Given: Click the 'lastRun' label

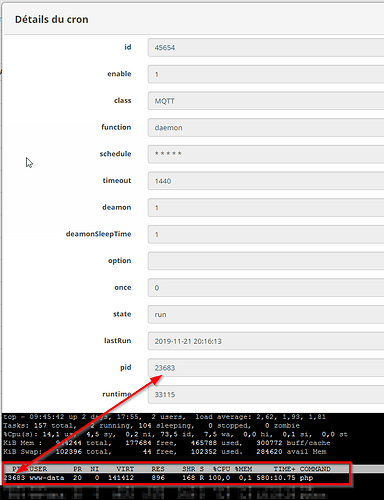Looking at the screenshot, I should (x=117, y=340).
